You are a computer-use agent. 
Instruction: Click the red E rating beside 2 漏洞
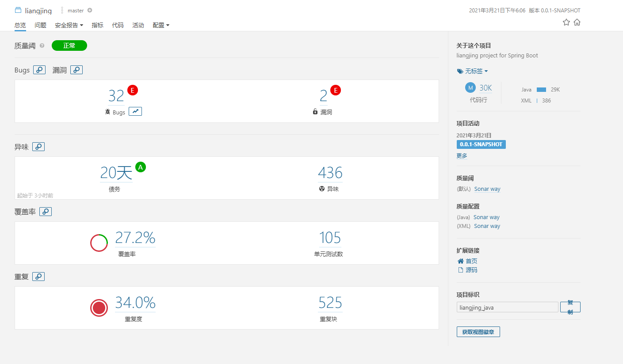[336, 91]
